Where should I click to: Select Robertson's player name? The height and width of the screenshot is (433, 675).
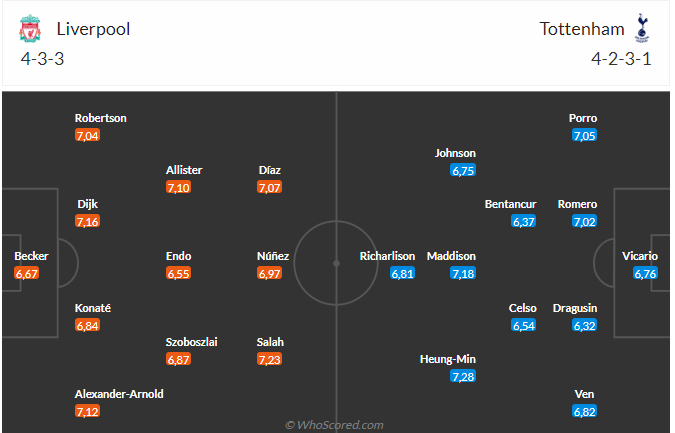point(101,118)
